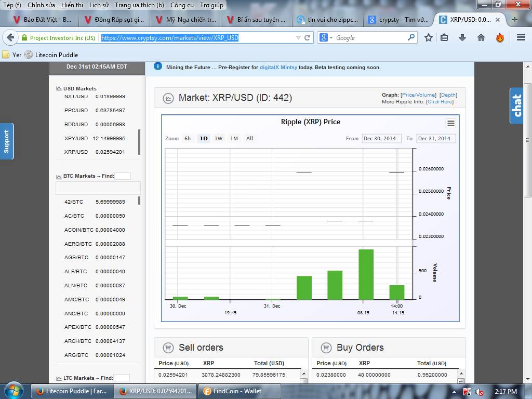Open the URL bar history dropdown arrow
This screenshot has height=399, width=532.
coord(298,37)
